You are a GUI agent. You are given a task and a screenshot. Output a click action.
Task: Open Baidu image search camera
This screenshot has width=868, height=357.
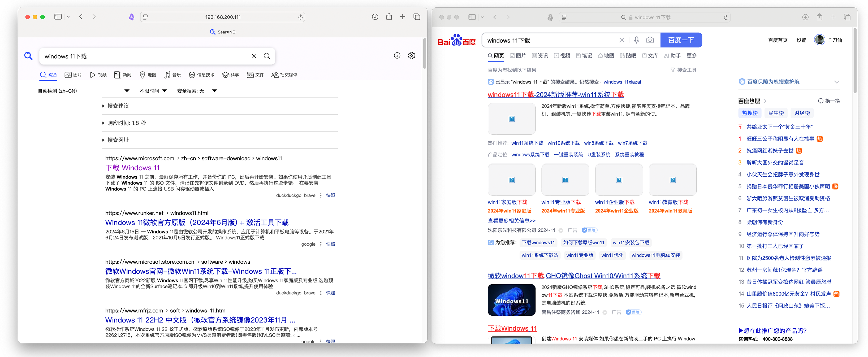point(650,40)
